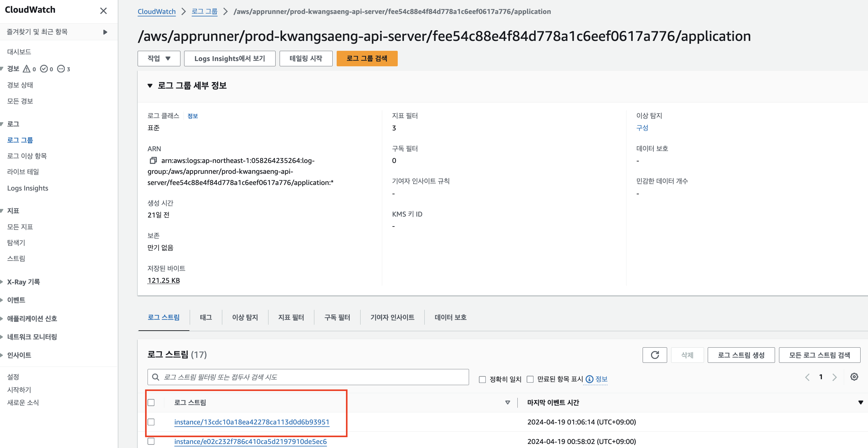Open table preferences gear icon
The height and width of the screenshot is (448, 868).
click(854, 377)
